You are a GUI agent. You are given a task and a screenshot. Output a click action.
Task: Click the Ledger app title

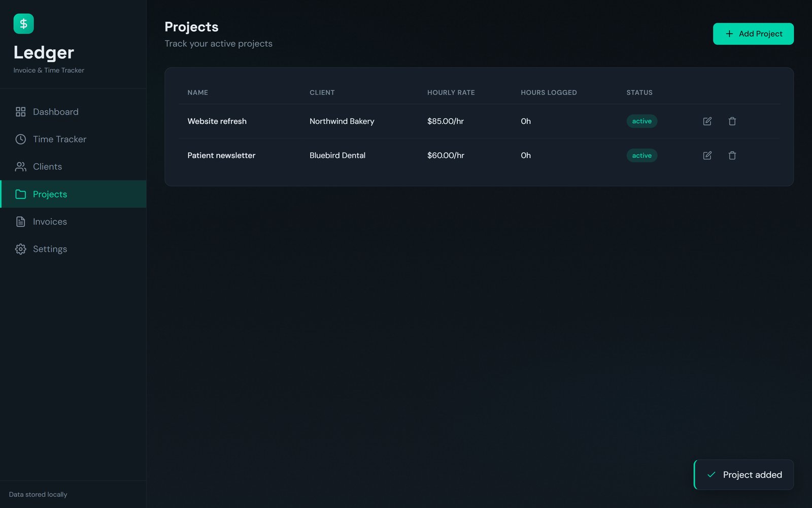coord(44,52)
